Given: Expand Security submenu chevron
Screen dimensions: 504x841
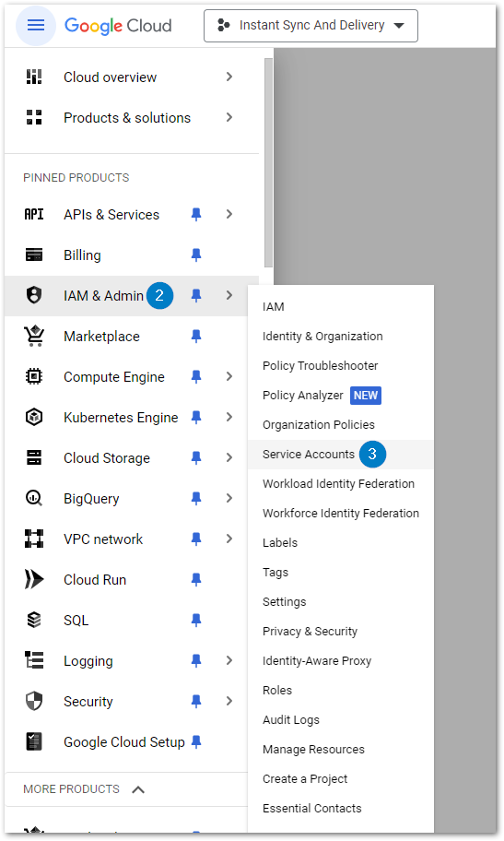Looking at the screenshot, I should [x=229, y=701].
